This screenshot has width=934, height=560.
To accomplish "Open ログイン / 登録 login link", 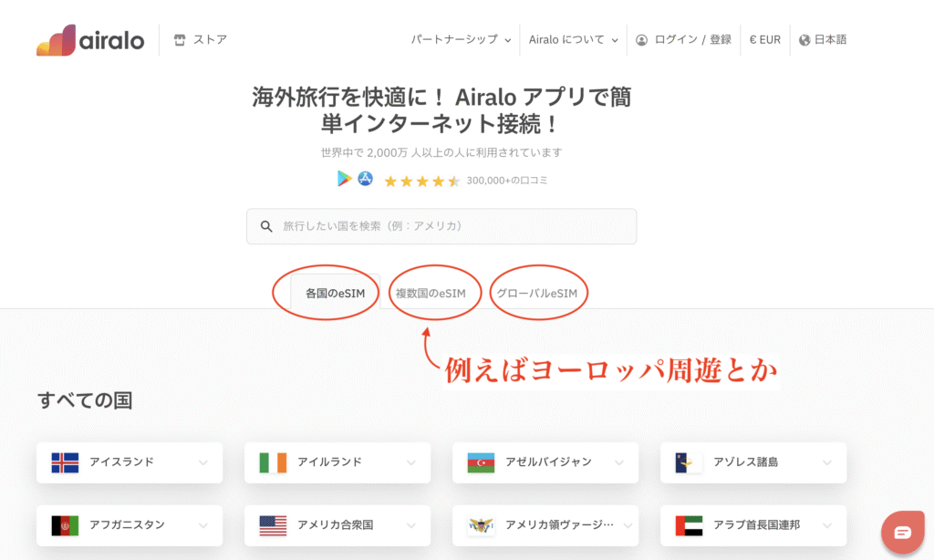I will tap(693, 39).
